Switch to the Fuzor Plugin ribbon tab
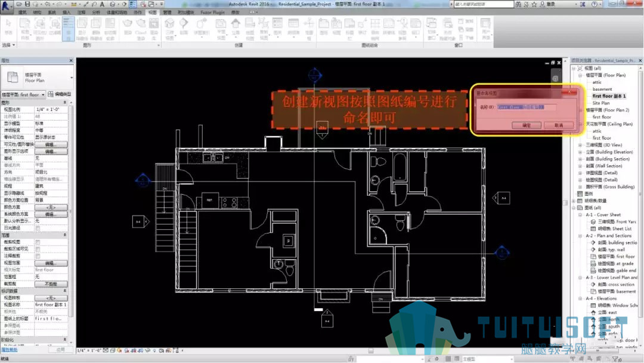The height and width of the screenshot is (363, 644). click(213, 13)
